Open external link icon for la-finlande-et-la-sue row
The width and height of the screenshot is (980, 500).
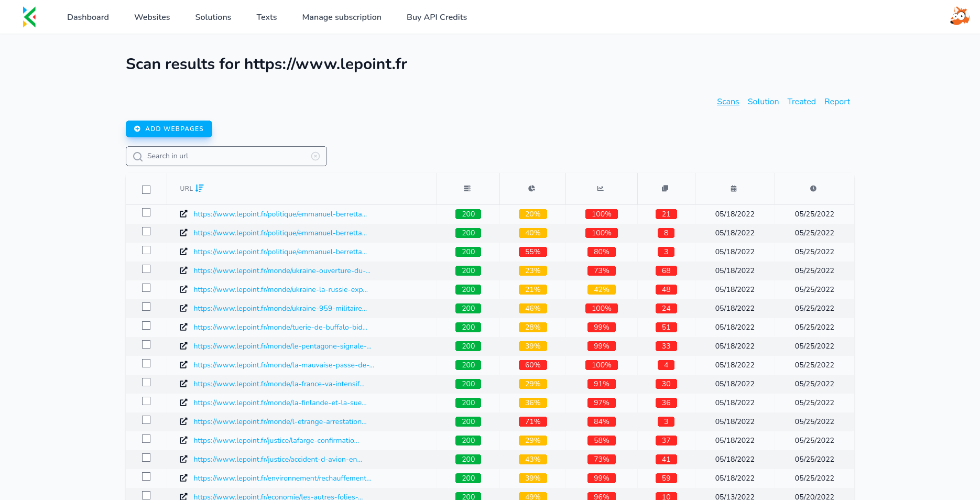(x=183, y=403)
